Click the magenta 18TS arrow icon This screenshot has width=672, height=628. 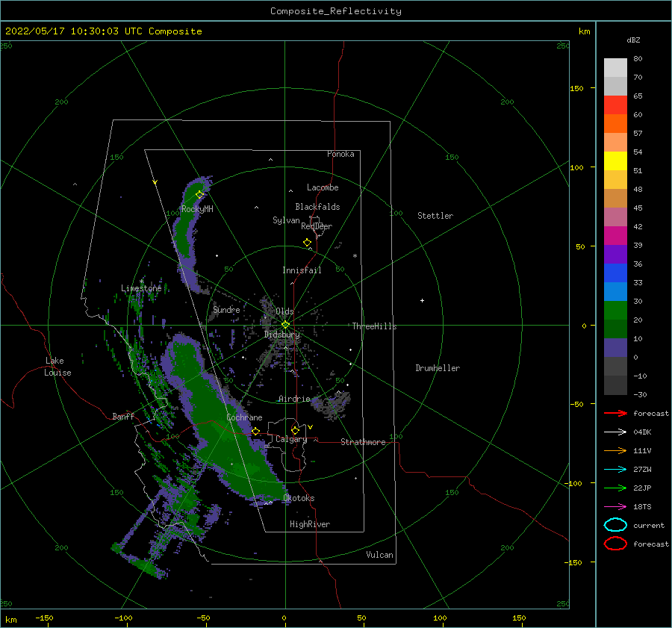click(x=615, y=507)
